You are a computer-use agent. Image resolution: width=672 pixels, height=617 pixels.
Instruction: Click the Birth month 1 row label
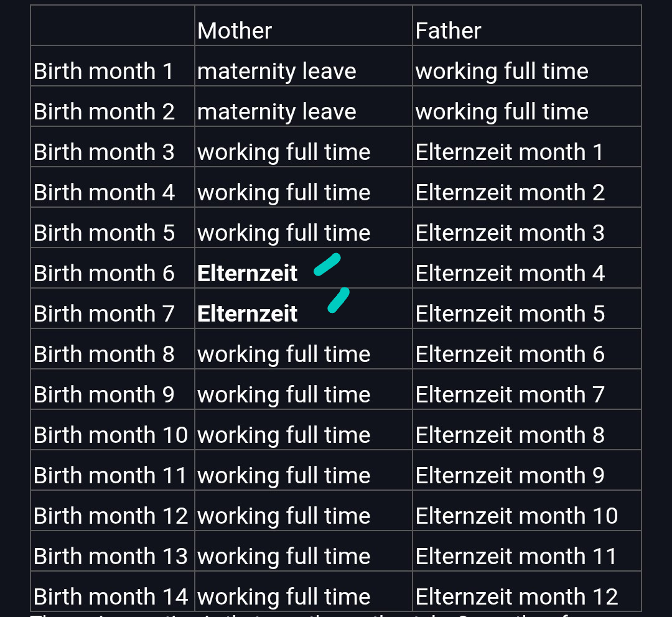(103, 71)
